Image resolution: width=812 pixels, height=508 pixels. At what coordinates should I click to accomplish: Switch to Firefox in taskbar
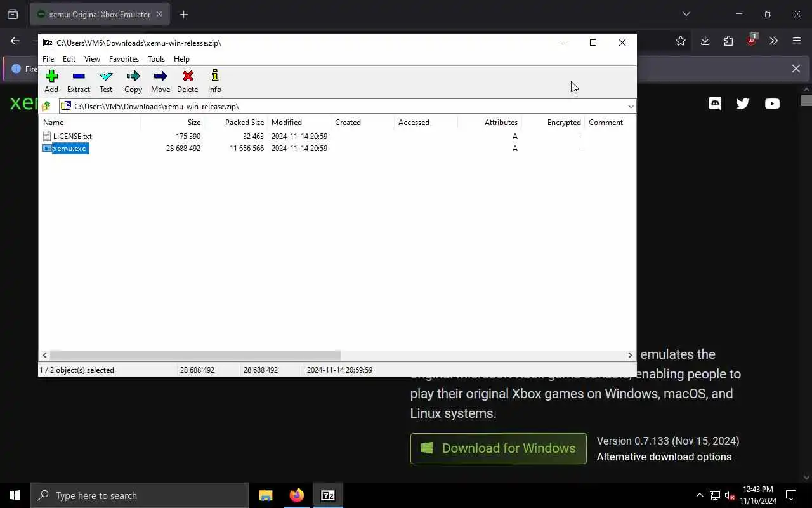296,495
